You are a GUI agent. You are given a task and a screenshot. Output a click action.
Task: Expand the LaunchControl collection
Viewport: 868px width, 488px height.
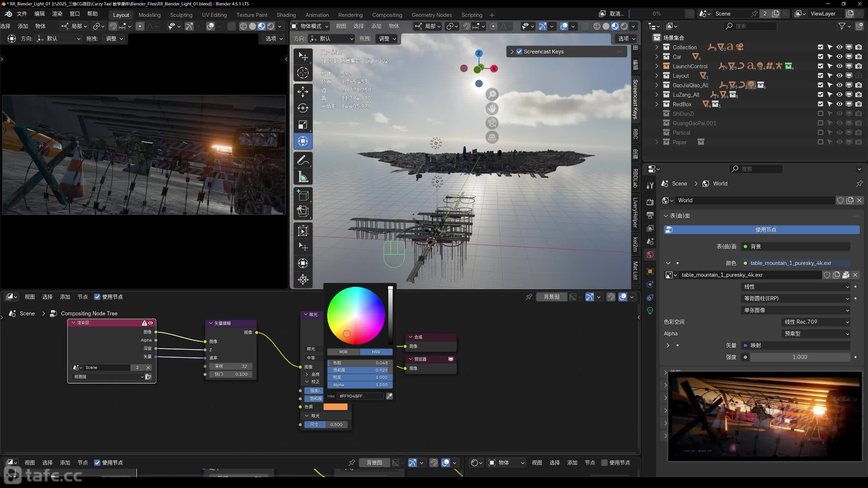pos(656,66)
